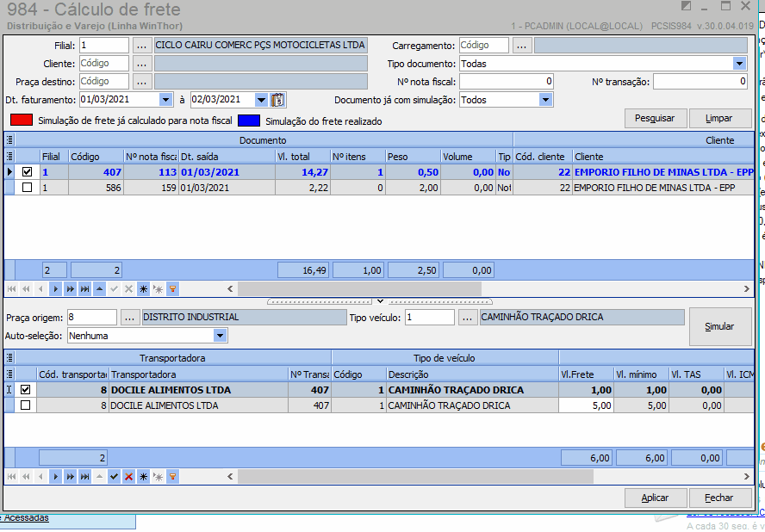Sort by the Peso column header

coord(414,157)
